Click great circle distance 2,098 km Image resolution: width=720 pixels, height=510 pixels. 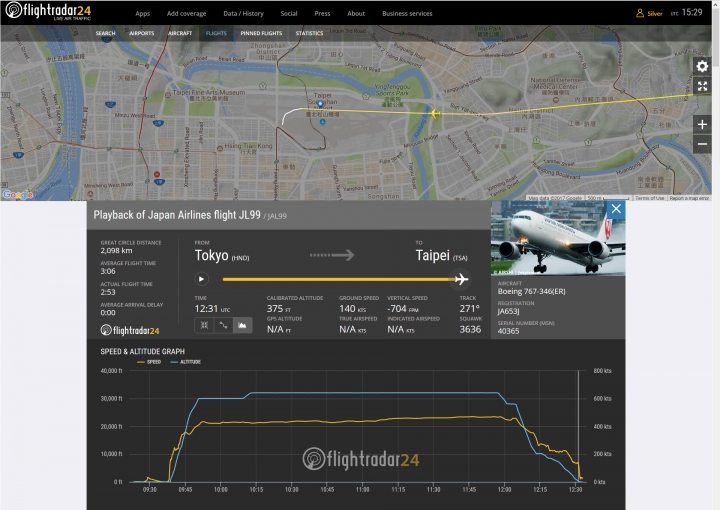pos(116,251)
